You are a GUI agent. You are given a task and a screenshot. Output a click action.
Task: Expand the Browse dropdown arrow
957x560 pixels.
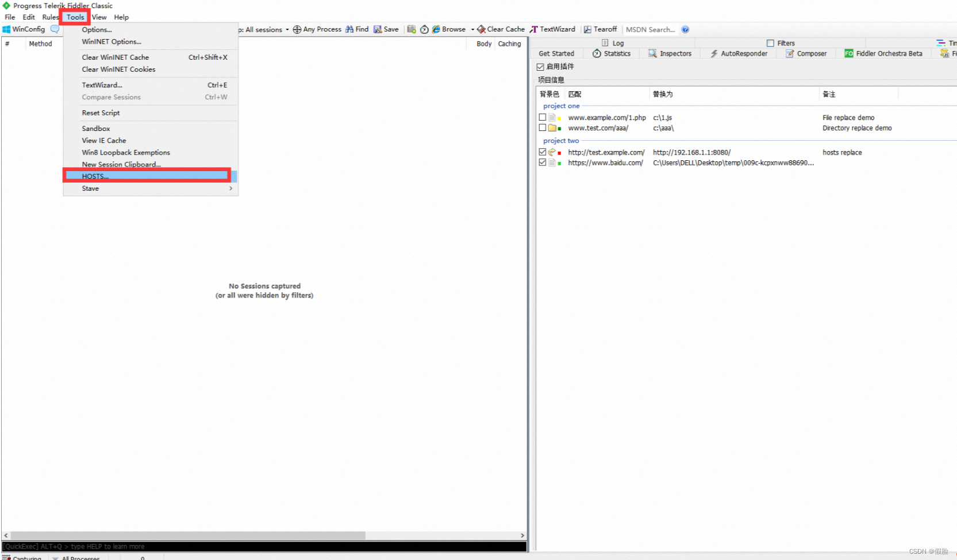(472, 29)
